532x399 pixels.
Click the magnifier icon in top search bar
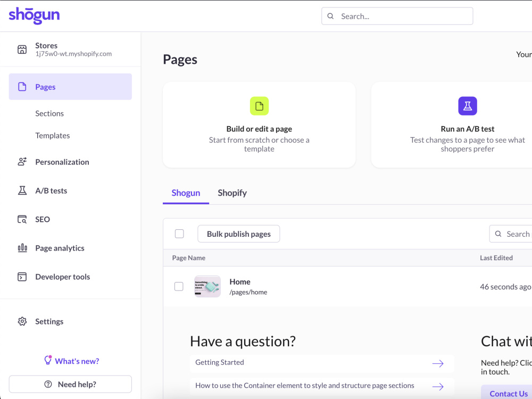coord(330,16)
